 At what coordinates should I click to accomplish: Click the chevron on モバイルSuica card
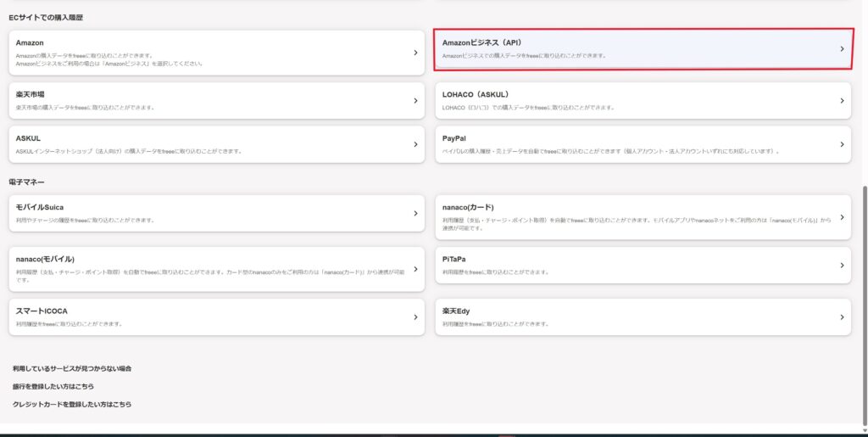415,213
